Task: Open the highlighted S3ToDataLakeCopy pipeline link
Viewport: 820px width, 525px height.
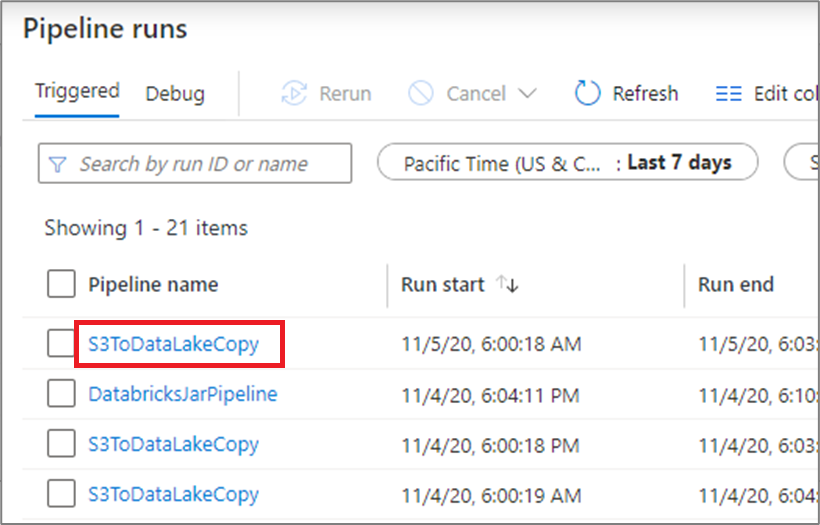Action: coord(173,344)
